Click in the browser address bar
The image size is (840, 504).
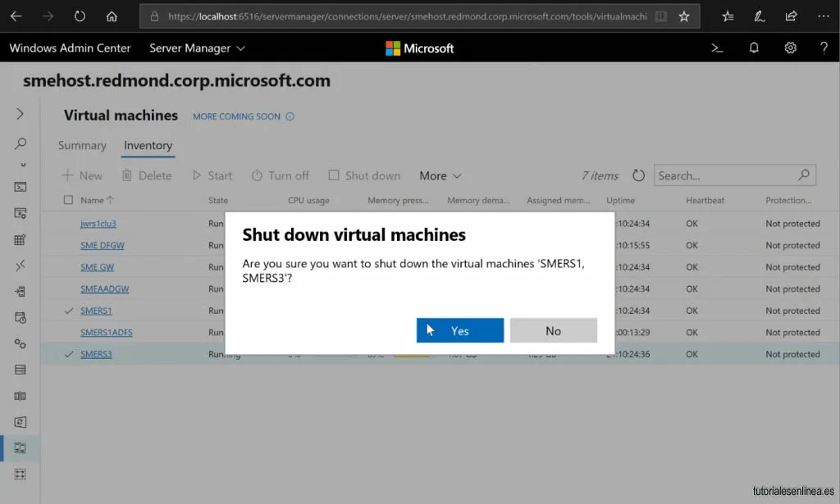(407, 16)
